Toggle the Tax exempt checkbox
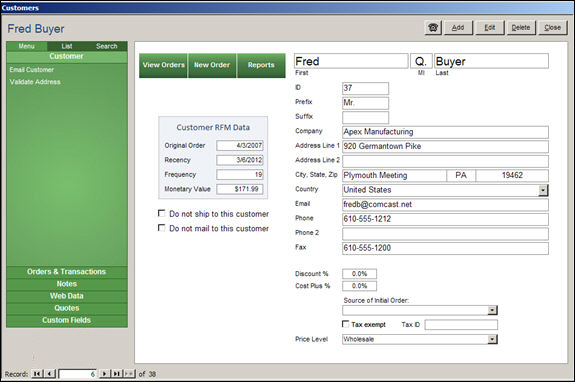Image resolution: width=575 pixels, height=382 pixels. [345, 324]
